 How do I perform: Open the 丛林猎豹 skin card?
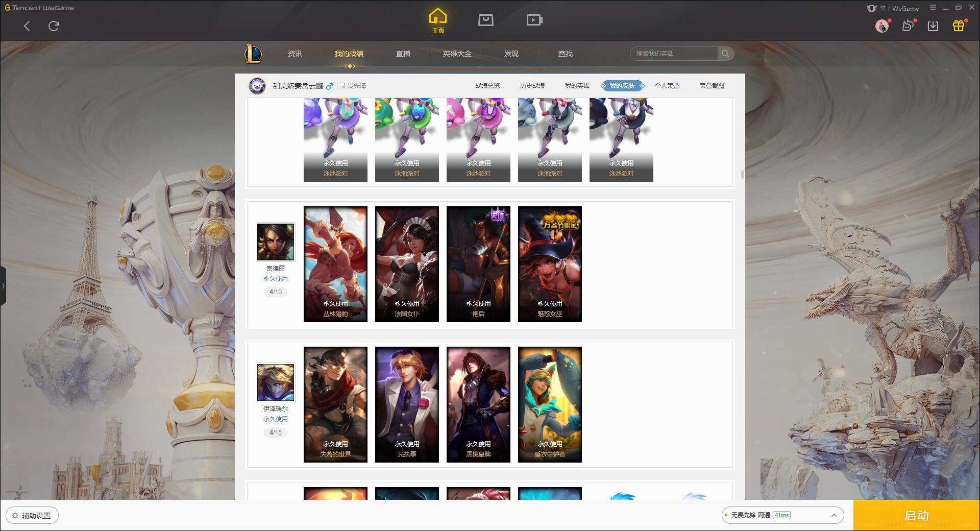point(335,264)
